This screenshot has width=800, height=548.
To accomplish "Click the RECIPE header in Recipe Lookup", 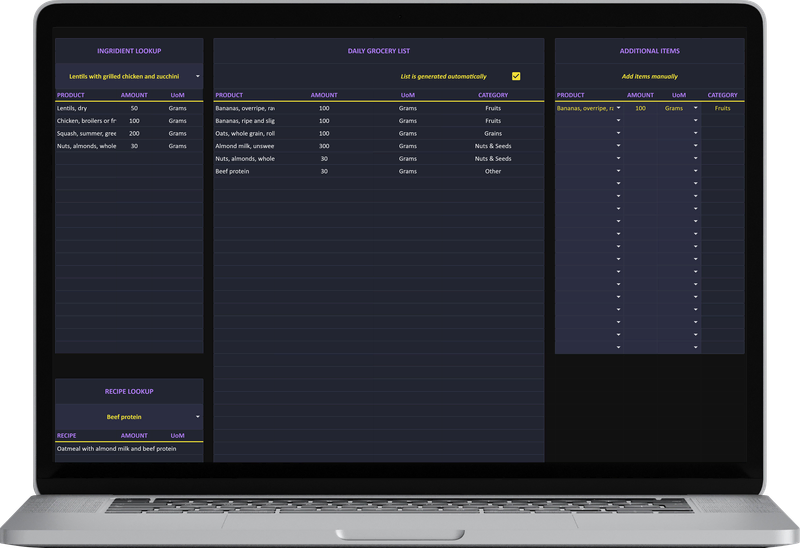I will (x=66, y=436).
